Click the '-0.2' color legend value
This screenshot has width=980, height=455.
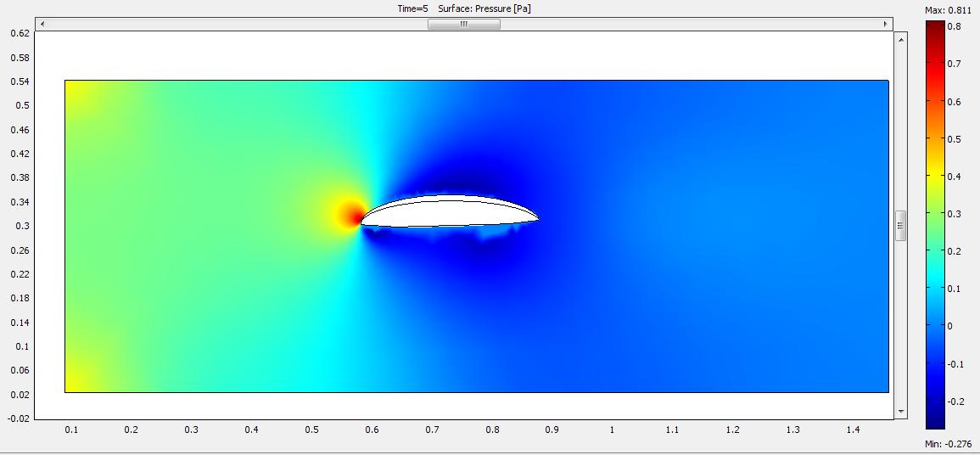click(957, 402)
